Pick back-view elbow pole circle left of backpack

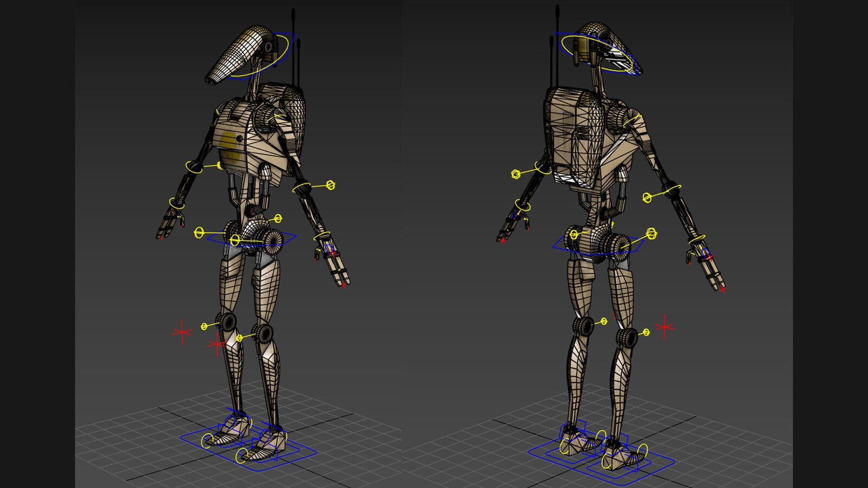516,174
